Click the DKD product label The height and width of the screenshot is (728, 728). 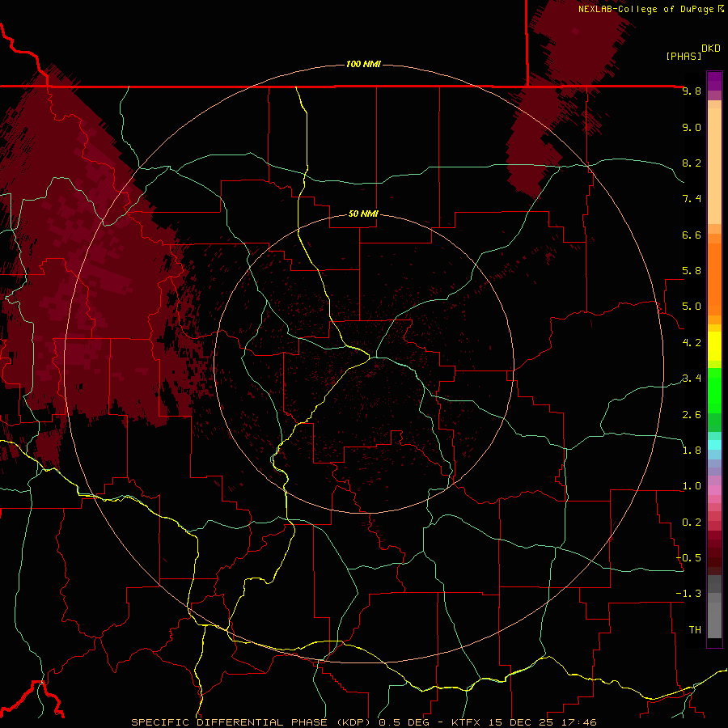point(710,49)
